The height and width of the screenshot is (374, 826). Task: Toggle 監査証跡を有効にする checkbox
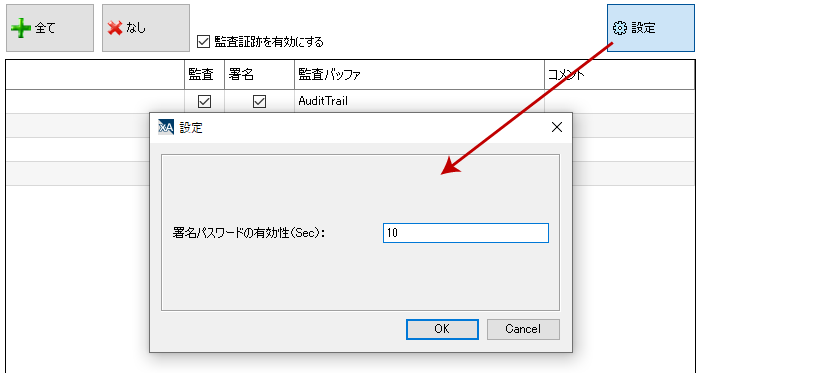pos(203,42)
